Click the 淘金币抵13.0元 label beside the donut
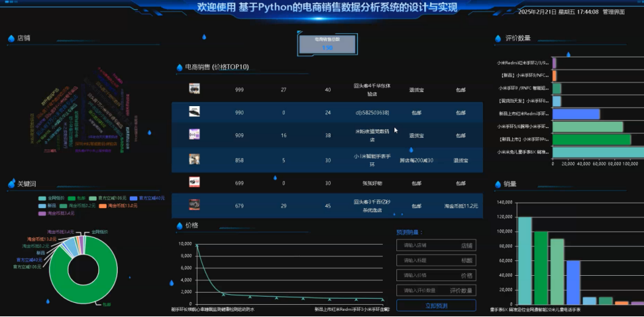 [x=41, y=239]
